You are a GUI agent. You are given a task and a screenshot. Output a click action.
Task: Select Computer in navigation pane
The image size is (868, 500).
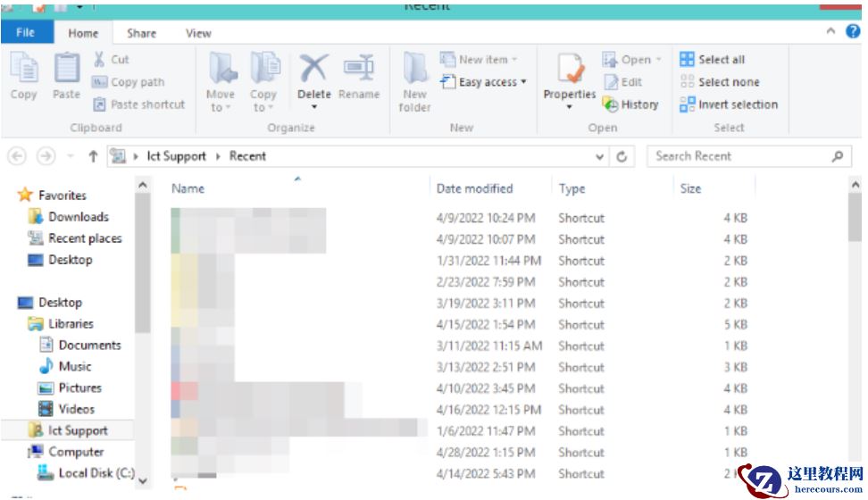(66, 451)
